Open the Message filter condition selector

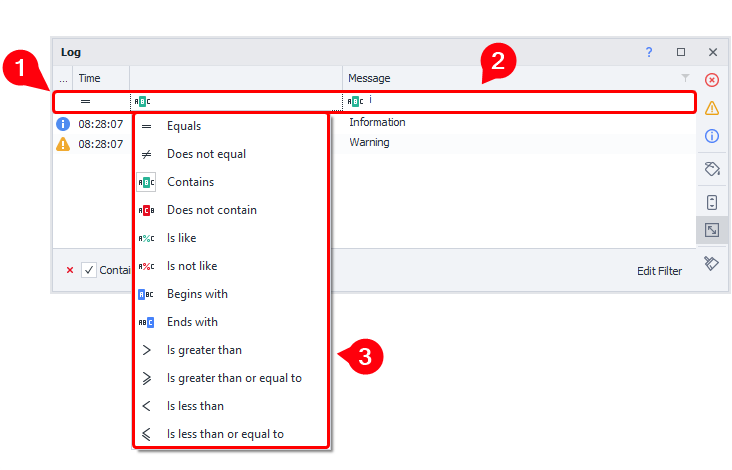click(356, 101)
